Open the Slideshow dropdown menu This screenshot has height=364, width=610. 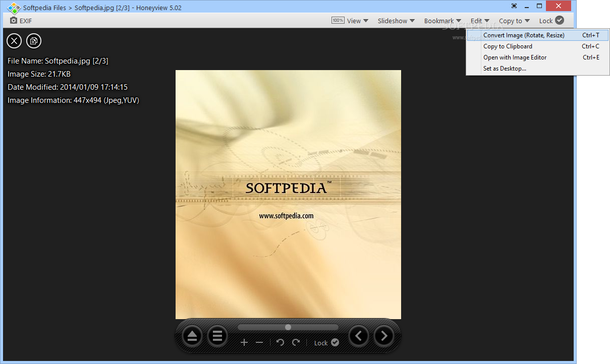click(396, 21)
